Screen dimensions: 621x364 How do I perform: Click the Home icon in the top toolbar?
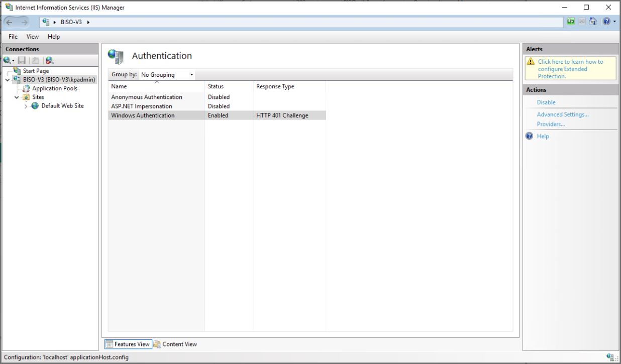[x=593, y=22]
